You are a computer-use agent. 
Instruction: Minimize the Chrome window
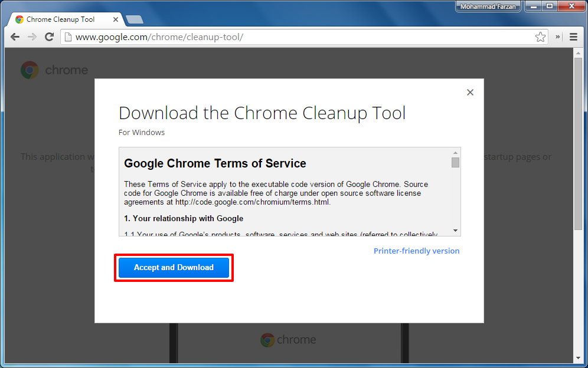(533, 6)
